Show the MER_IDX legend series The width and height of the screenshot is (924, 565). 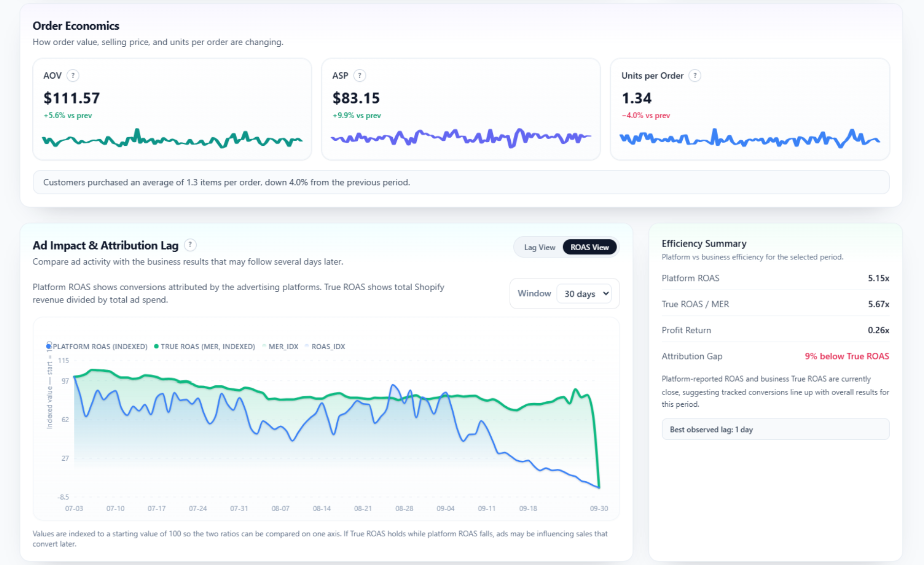pyautogui.click(x=280, y=347)
